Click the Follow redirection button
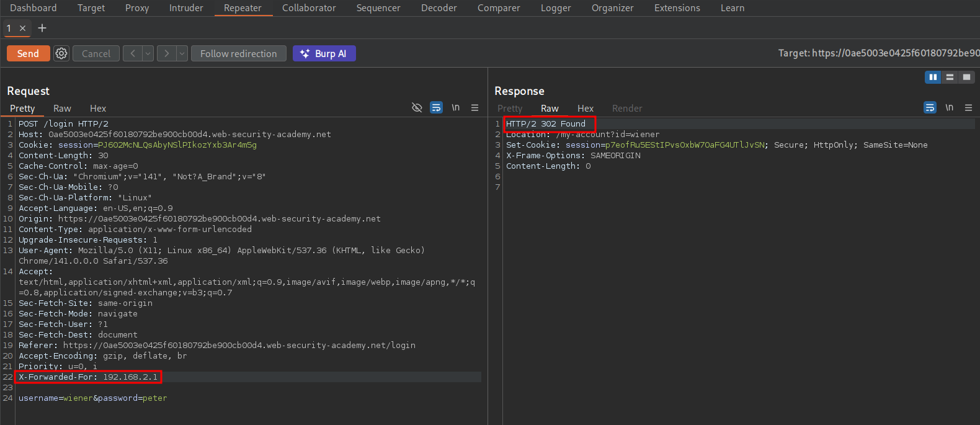This screenshot has height=425, width=980. click(238, 54)
